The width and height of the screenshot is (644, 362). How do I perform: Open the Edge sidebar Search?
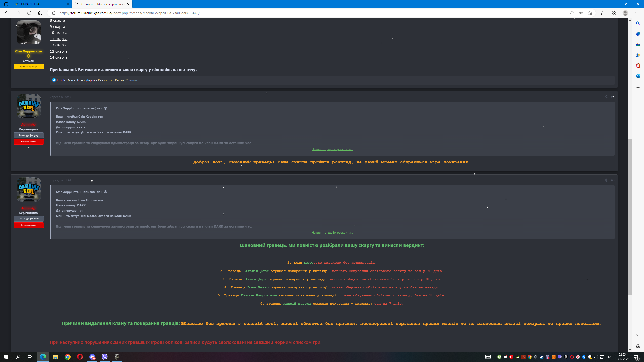(638, 23)
